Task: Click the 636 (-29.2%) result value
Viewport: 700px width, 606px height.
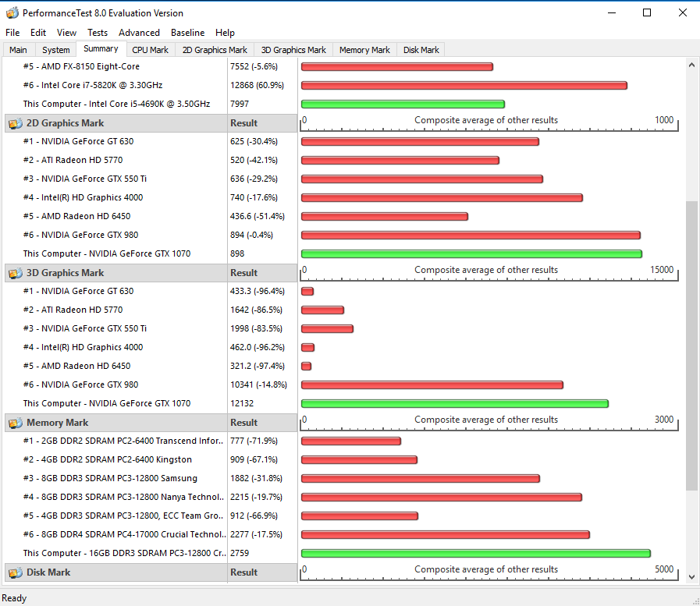Action: [254, 179]
